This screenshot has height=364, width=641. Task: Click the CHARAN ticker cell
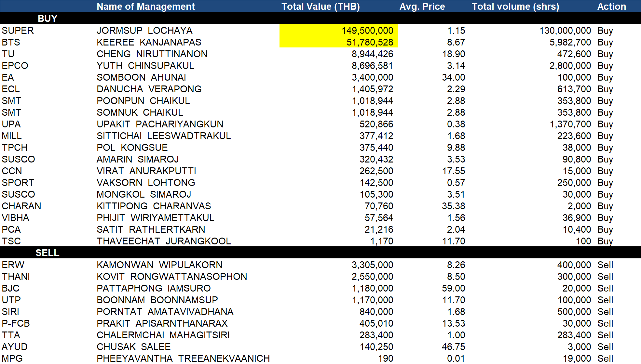point(21,206)
